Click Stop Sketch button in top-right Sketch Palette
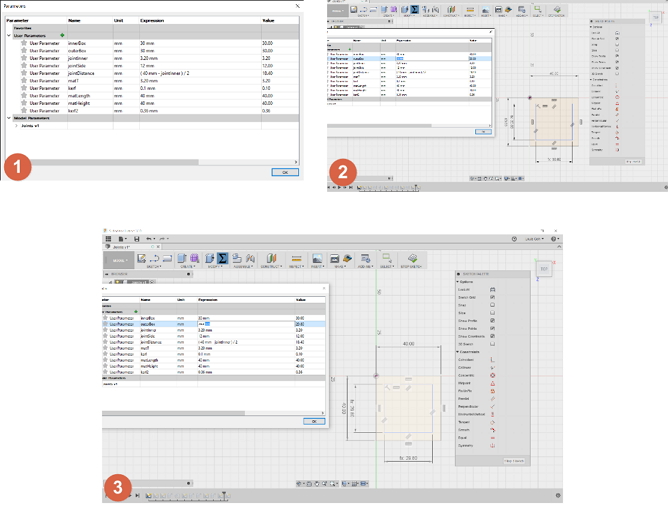This screenshot has width=668, height=506. (x=633, y=162)
